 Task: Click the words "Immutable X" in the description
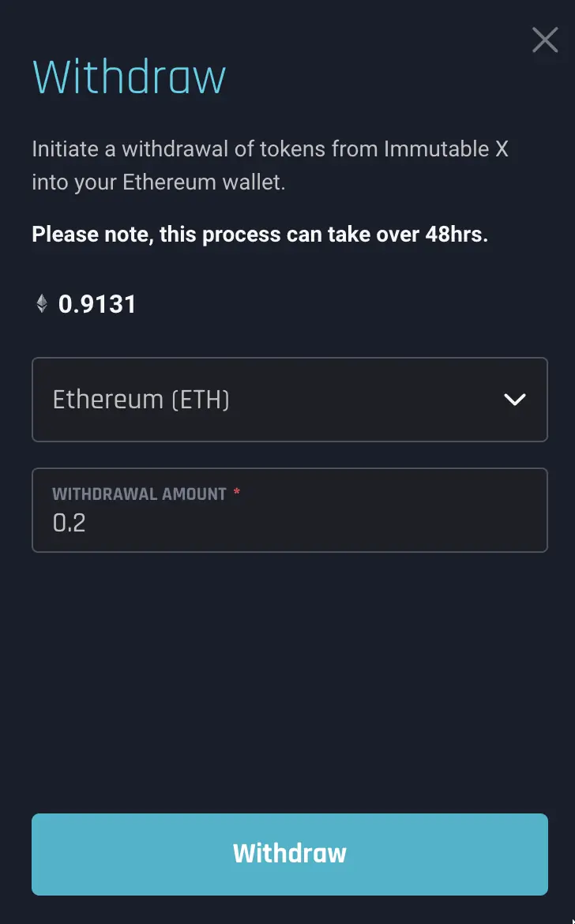coord(445,148)
